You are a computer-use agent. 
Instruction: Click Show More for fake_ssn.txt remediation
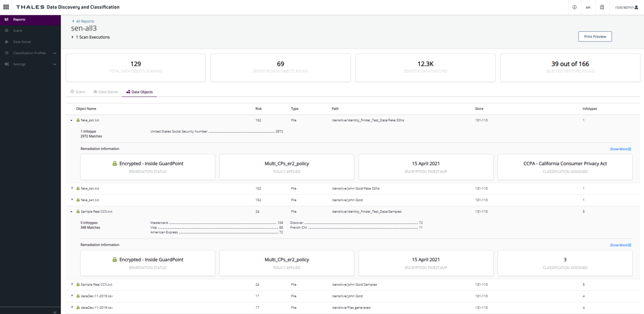point(620,149)
